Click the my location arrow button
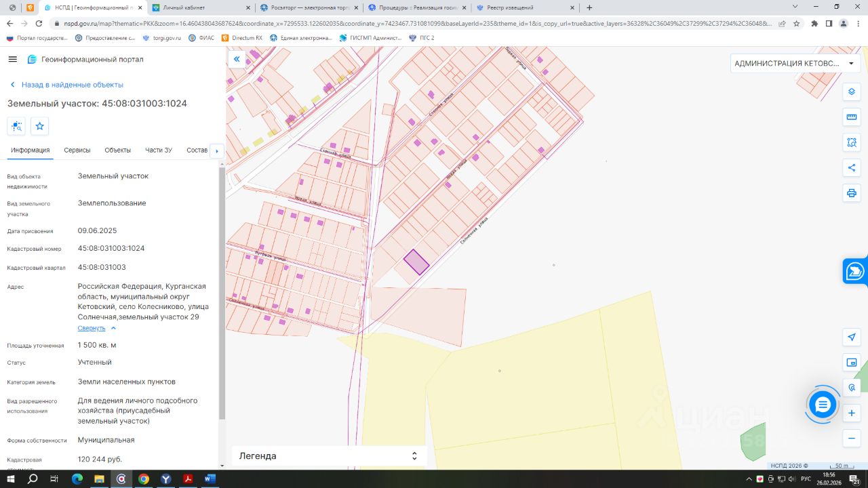Viewport: 868px width, 488px height. [x=852, y=338]
